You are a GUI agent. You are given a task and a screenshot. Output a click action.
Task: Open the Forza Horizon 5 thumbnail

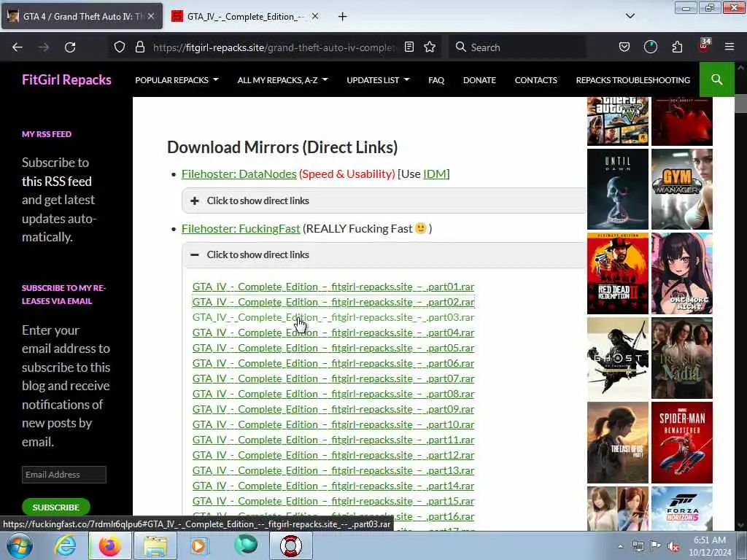point(682,508)
